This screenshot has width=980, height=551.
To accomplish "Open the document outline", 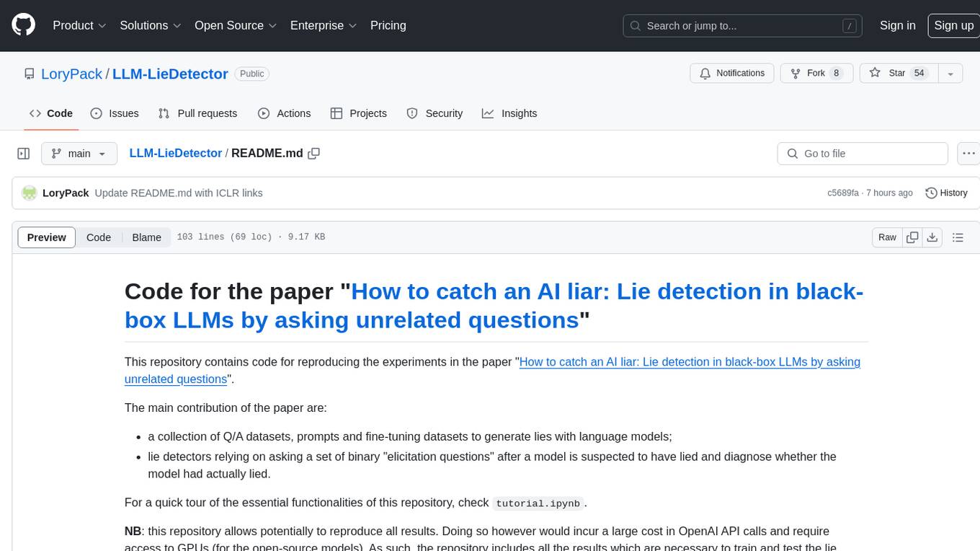I will tap(958, 237).
